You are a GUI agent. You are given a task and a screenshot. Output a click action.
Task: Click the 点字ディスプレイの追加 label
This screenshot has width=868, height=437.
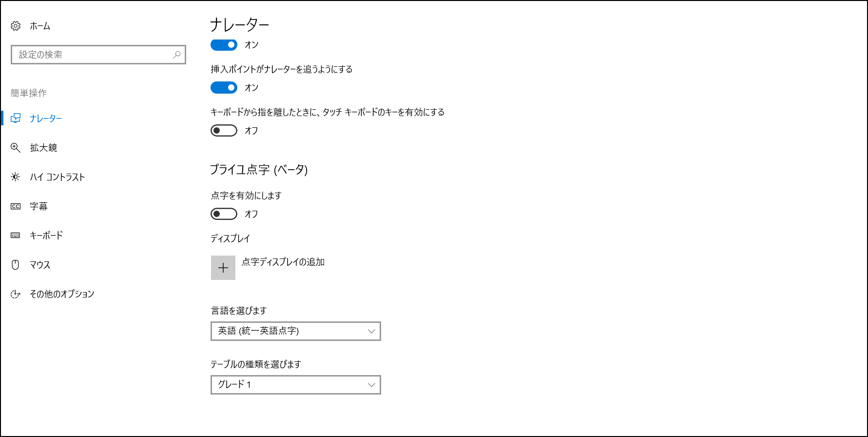(283, 262)
